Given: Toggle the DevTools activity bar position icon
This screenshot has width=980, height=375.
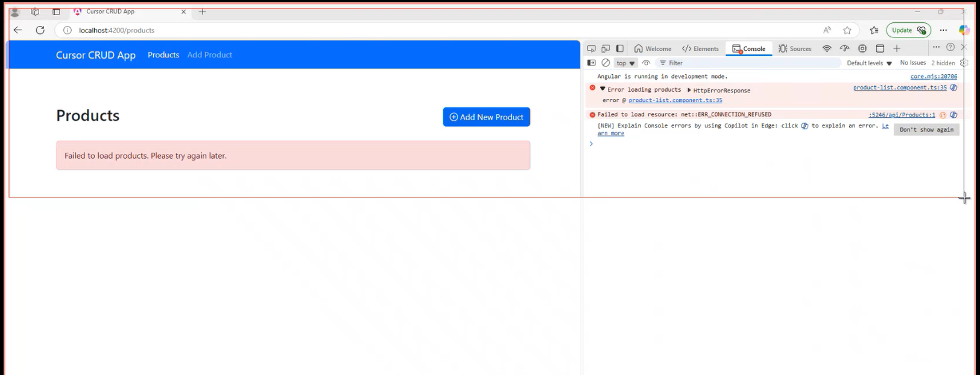Looking at the screenshot, I should pos(620,48).
